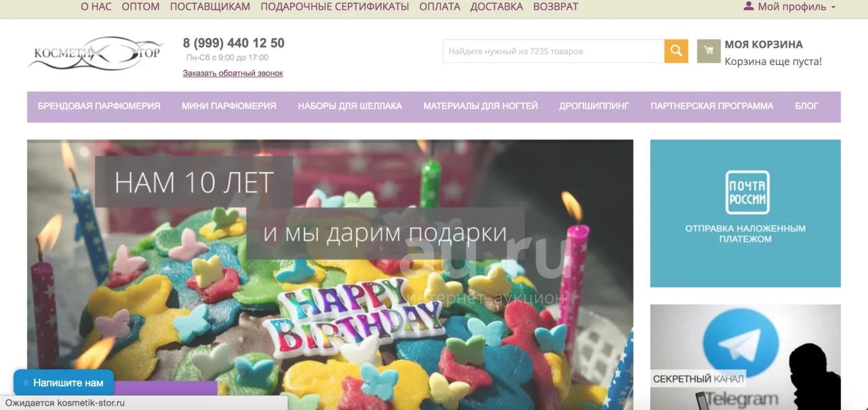Open the Дропшиппинг page
This screenshot has width=868, height=410.
[594, 106]
